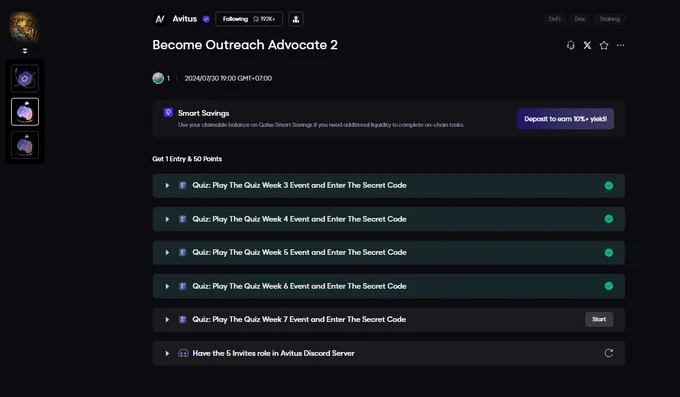Click the Smart Savings heading
This screenshot has height=397, width=680.
pyautogui.click(x=203, y=113)
